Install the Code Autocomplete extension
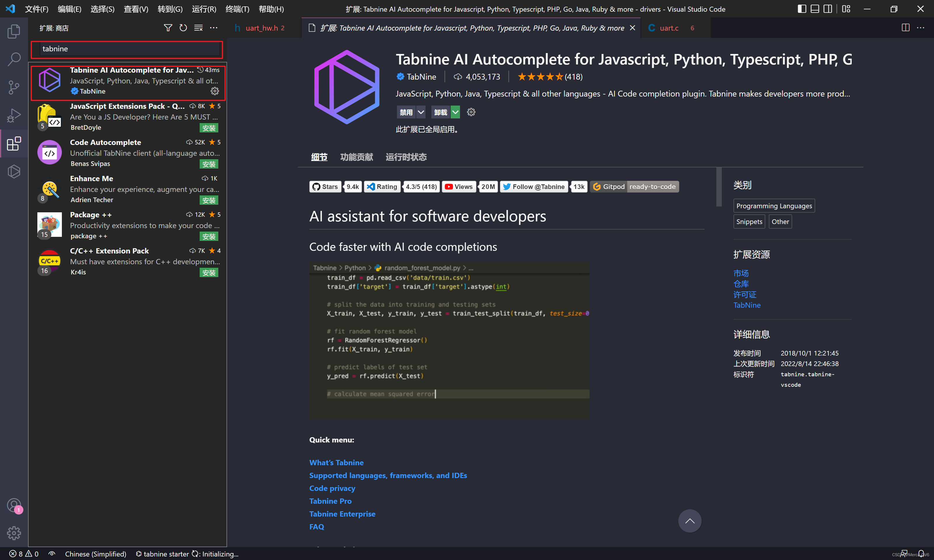Viewport: 934px width, 560px height. click(x=208, y=164)
